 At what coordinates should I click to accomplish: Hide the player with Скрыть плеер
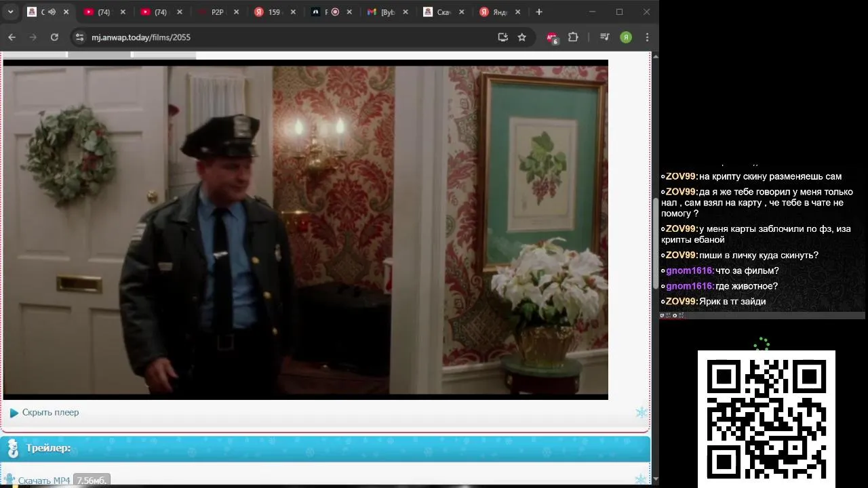pos(50,412)
